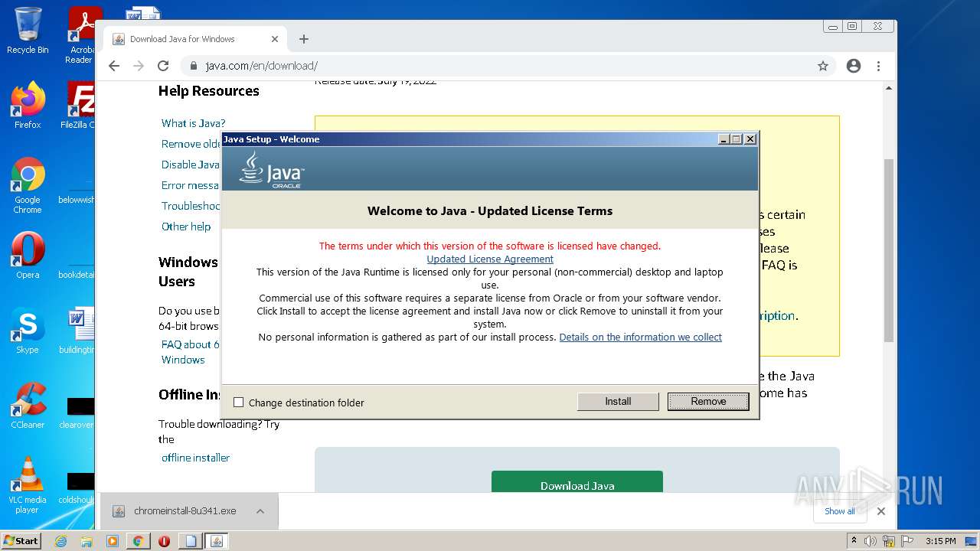Open the Opera desktop shortcut
Viewport: 980px width, 551px height.
(x=28, y=255)
